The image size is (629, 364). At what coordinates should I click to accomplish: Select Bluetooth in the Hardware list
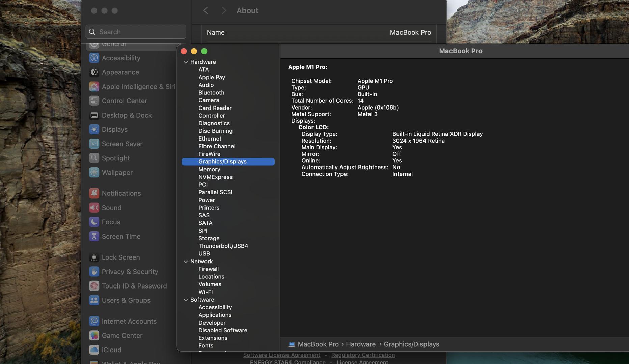(211, 93)
